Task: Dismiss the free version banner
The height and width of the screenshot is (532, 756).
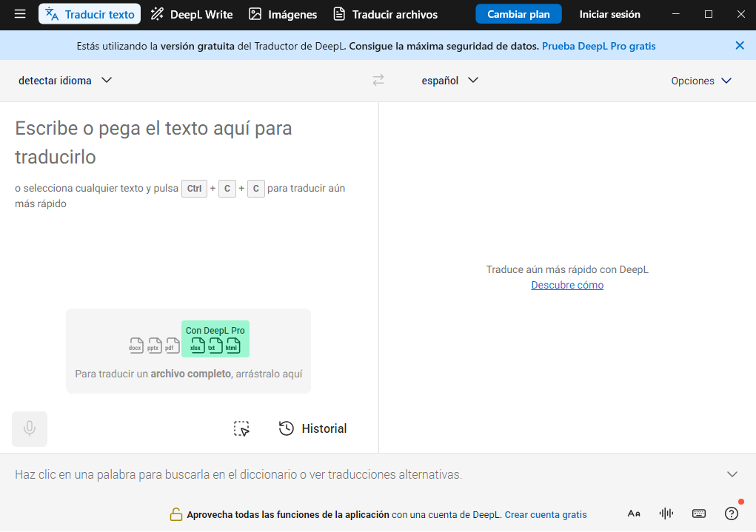Action: 740,45
